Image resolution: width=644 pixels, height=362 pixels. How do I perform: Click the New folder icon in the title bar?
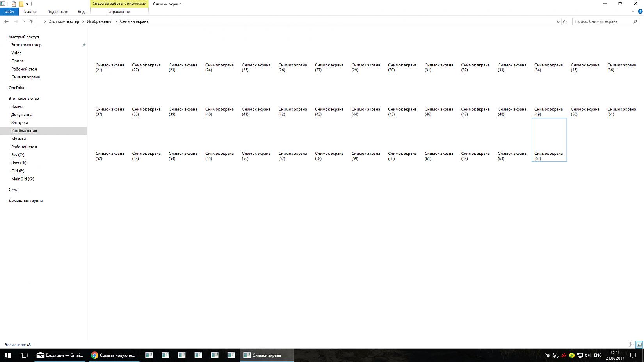click(x=21, y=4)
